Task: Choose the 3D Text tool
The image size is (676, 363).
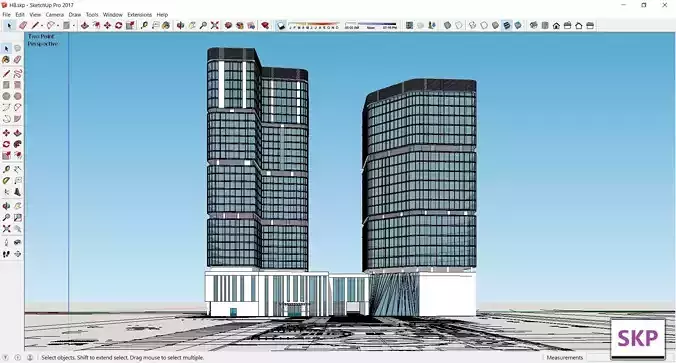Action: 17,192
